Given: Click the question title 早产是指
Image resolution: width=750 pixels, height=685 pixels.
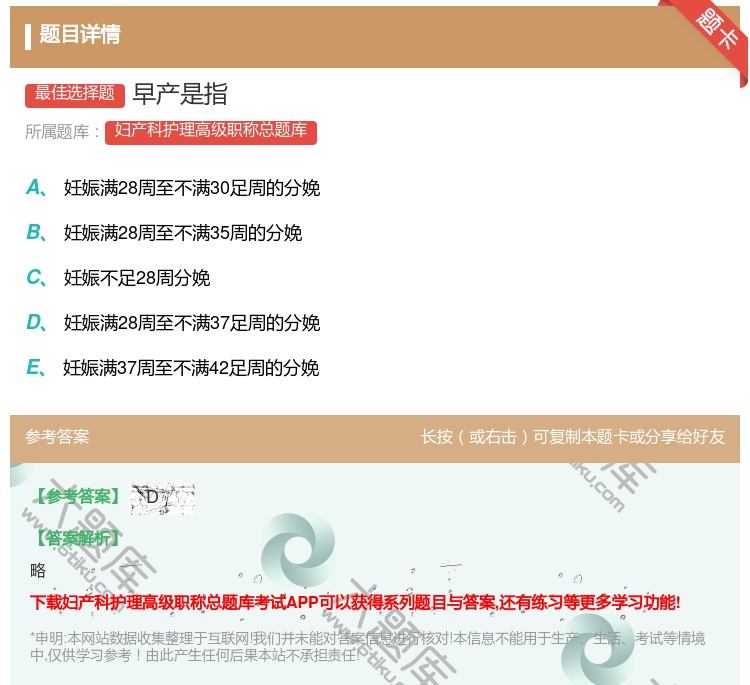Looking at the screenshot, I should [x=180, y=94].
